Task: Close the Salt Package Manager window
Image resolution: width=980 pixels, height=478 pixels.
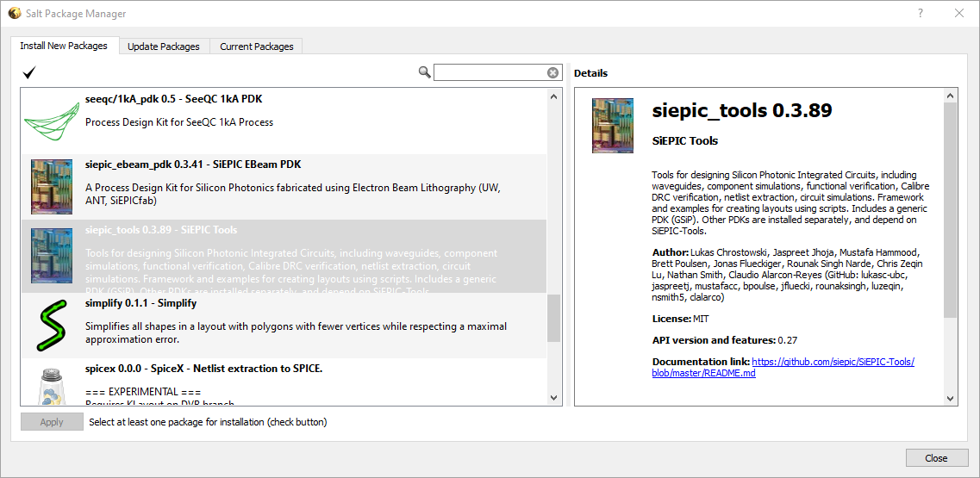Action: click(x=958, y=13)
